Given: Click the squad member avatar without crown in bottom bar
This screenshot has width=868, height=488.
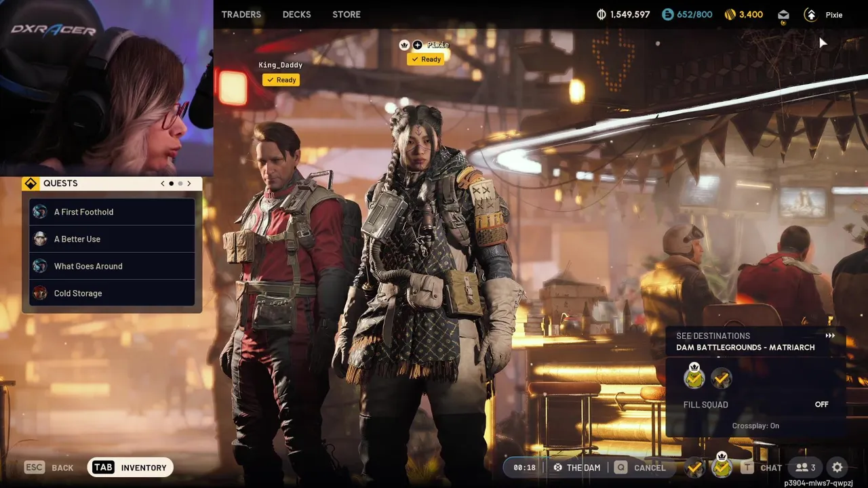Looking at the screenshot, I should point(694,468).
